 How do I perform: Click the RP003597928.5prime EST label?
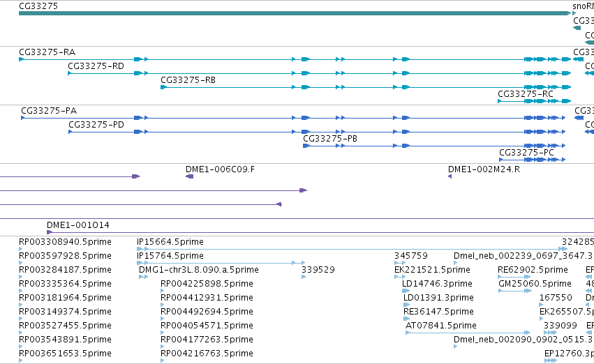(65, 256)
